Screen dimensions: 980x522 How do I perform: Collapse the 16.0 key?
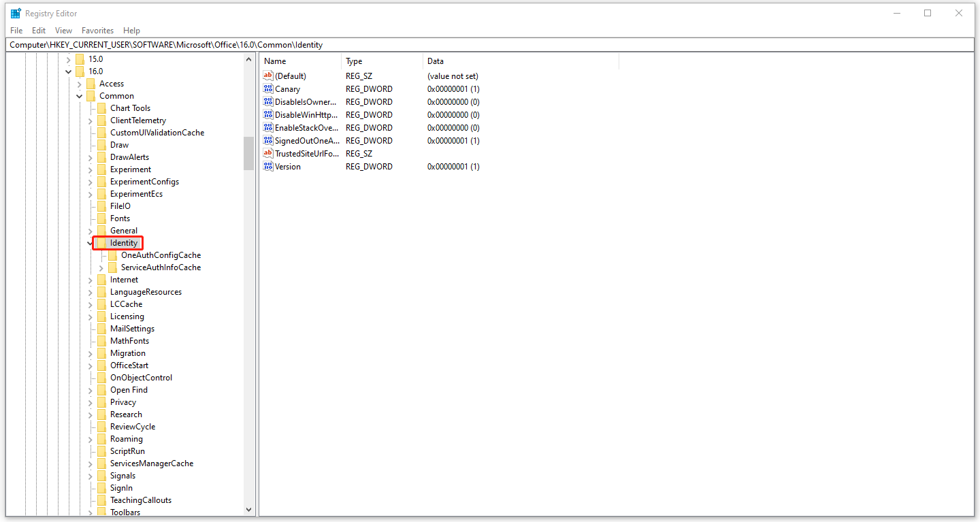69,71
